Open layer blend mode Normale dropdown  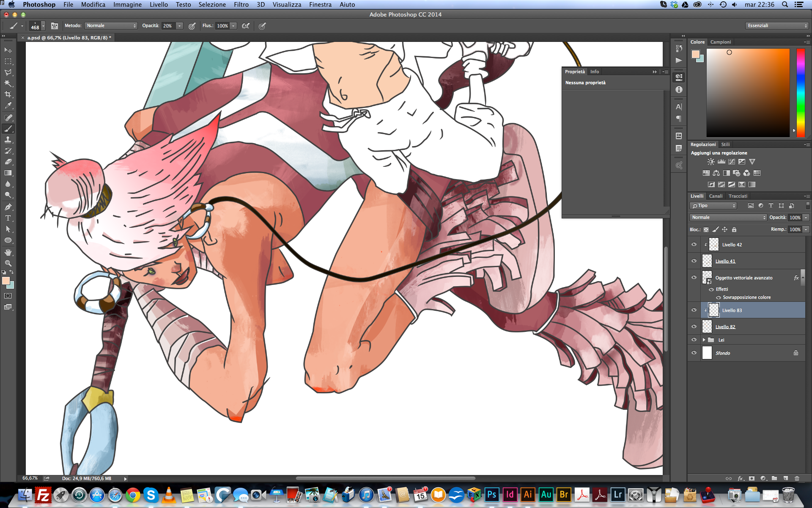pyautogui.click(x=728, y=218)
